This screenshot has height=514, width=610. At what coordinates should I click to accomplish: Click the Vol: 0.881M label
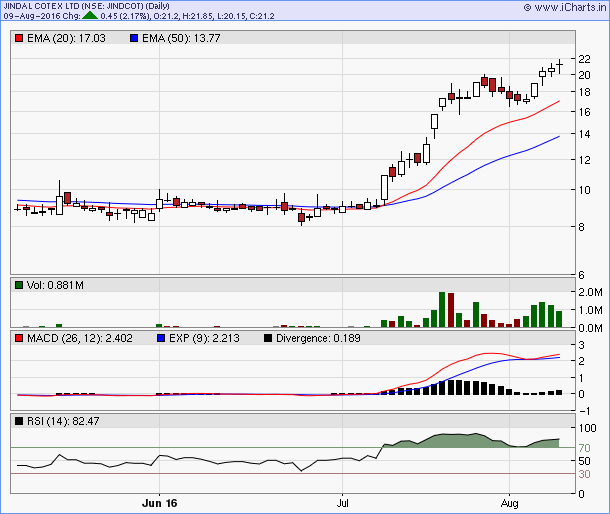tap(55, 285)
